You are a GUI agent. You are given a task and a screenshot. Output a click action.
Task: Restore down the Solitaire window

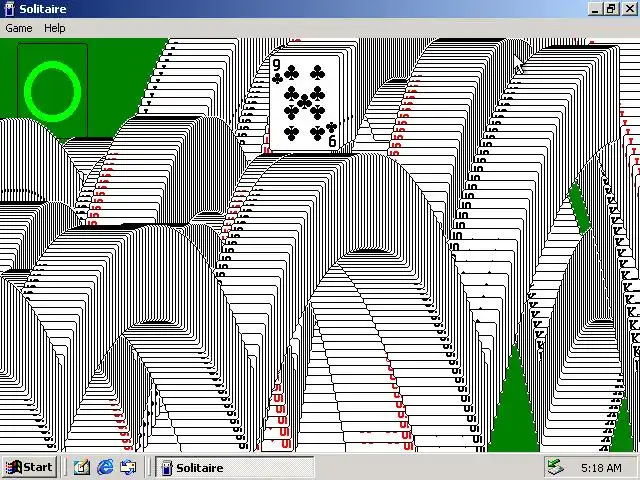pyautogui.click(x=611, y=9)
